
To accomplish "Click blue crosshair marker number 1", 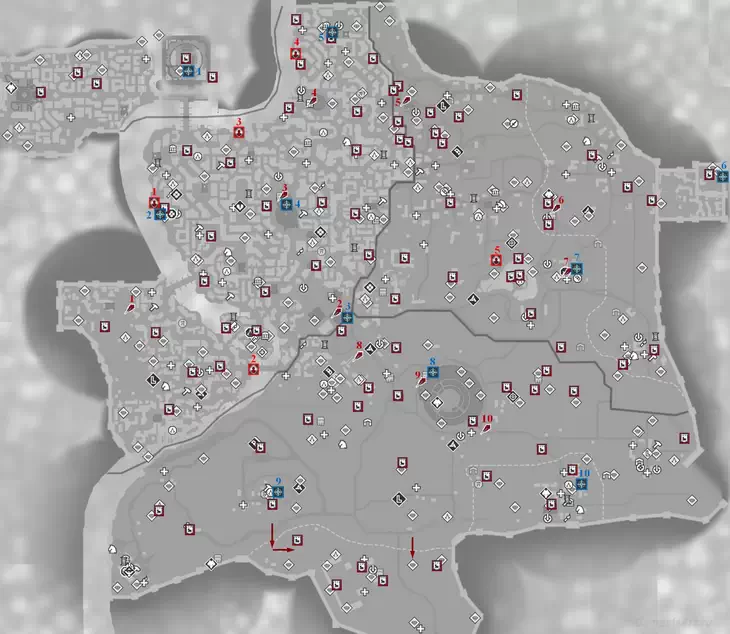I will coord(188,71).
